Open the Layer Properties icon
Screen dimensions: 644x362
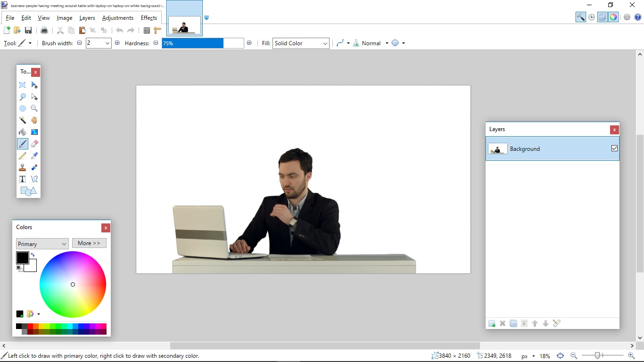557,323
